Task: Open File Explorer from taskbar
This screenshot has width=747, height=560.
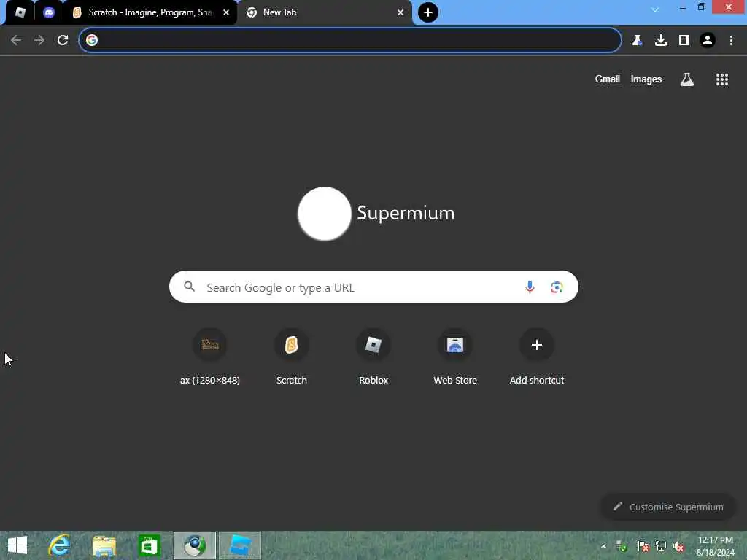Action: click(x=104, y=545)
